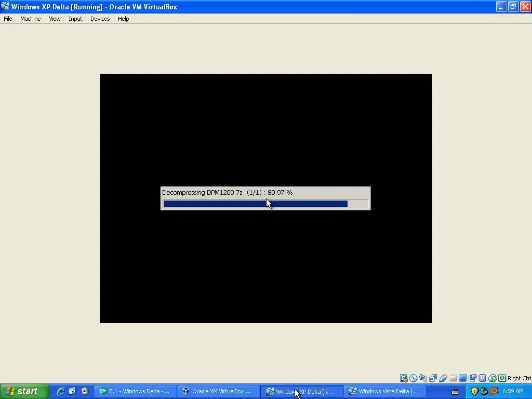Image resolution: width=532 pixels, height=399 pixels.
Task: Click the recording status icon
Action: click(x=472, y=378)
